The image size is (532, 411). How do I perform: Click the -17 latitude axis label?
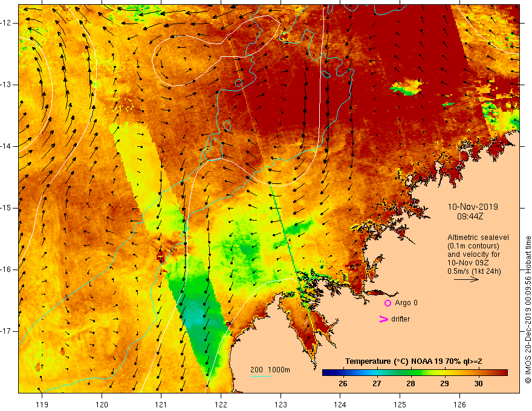(x=7, y=331)
